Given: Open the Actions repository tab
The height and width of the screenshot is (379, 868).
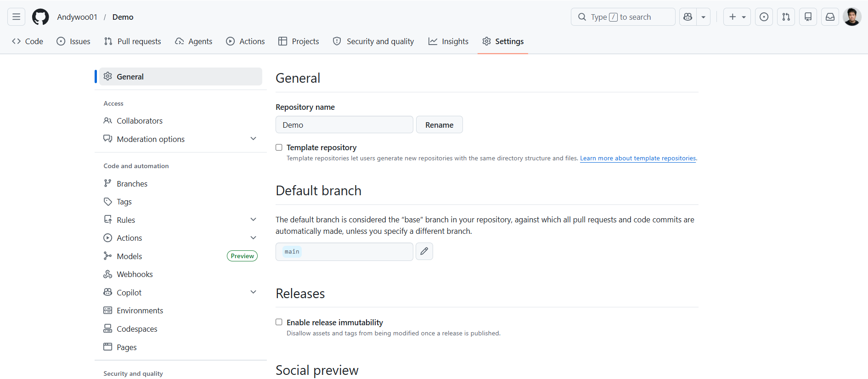Looking at the screenshot, I should coord(245,41).
